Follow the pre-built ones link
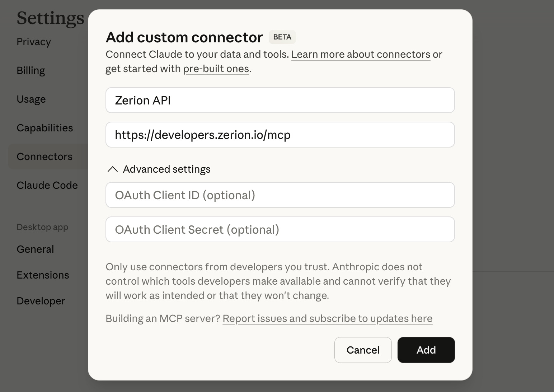Image resolution: width=554 pixels, height=392 pixels. pos(216,69)
